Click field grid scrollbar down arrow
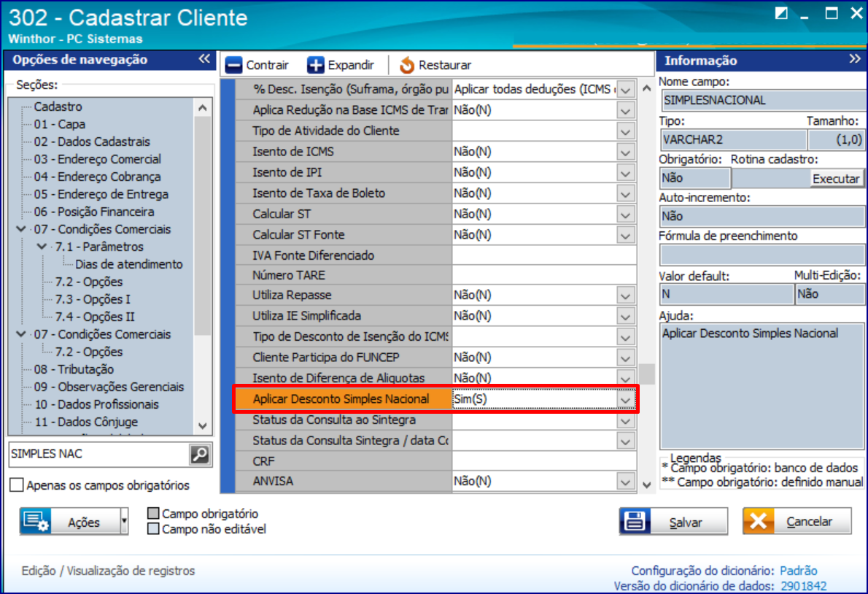 coord(646,485)
